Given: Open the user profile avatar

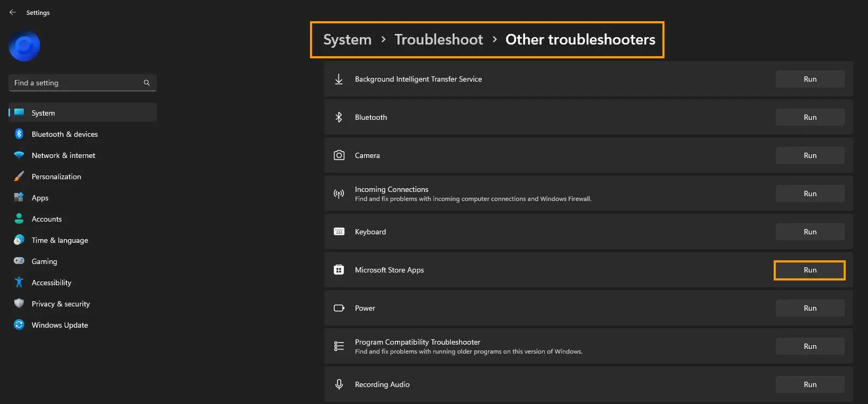Looking at the screenshot, I should point(24,46).
